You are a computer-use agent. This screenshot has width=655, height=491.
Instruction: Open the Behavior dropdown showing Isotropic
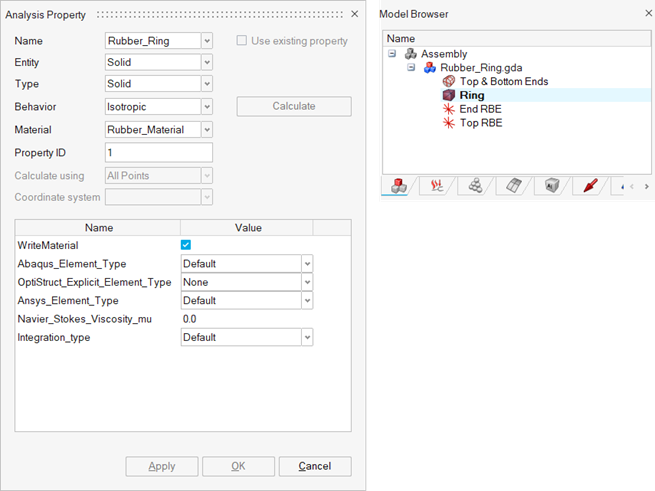click(x=207, y=107)
